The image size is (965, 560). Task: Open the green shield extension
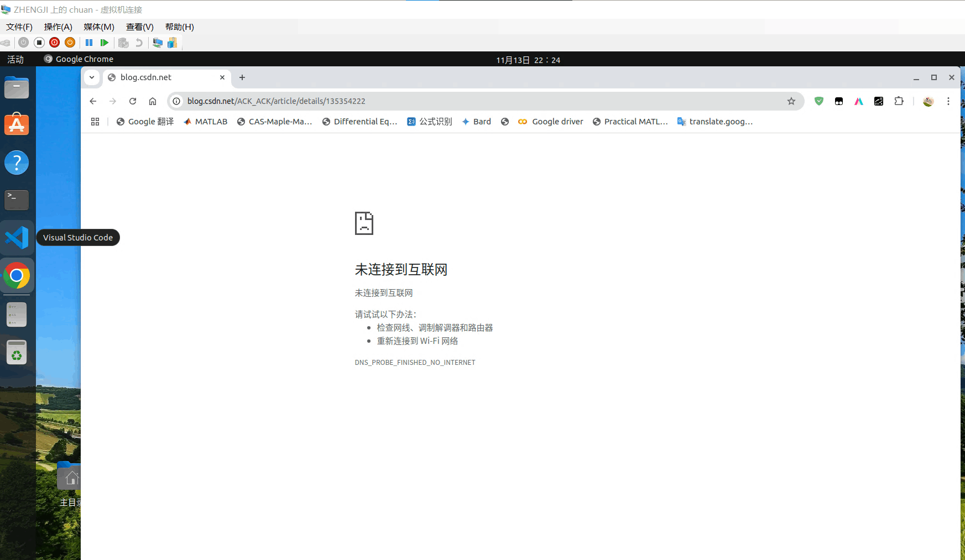(819, 101)
